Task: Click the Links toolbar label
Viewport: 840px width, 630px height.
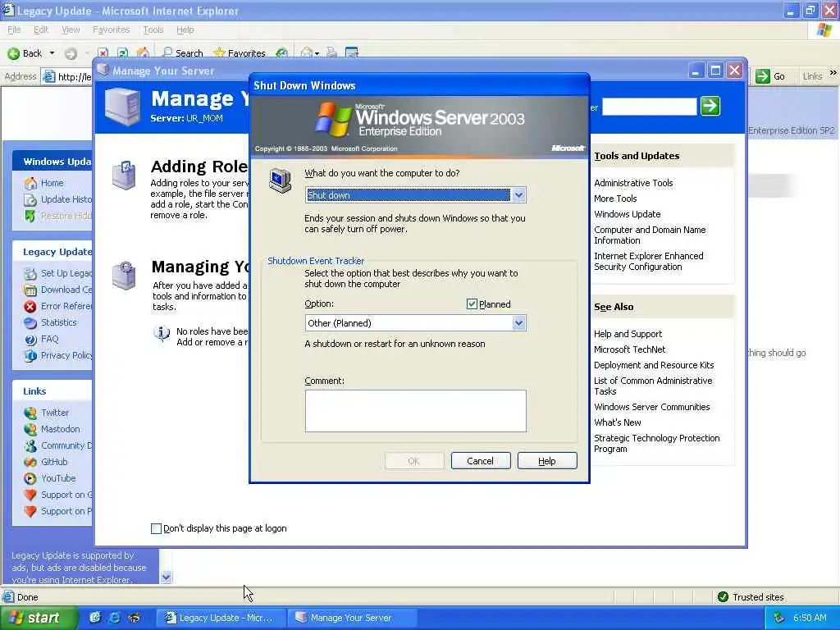Action: [x=812, y=76]
